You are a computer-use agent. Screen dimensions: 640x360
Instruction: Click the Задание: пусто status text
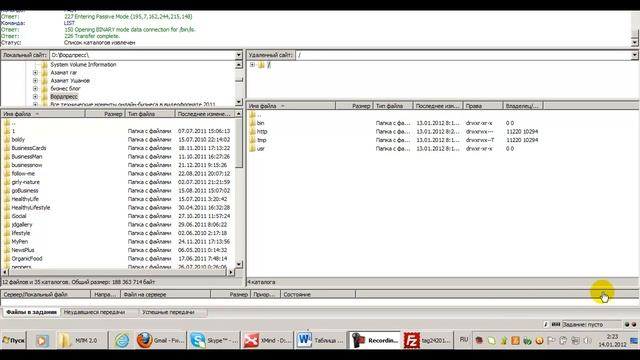click(x=582, y=324)
